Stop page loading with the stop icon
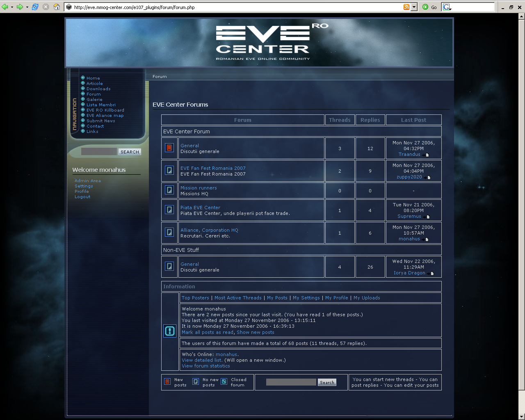This screenshot has height=420, width=525. click(46, 7)
